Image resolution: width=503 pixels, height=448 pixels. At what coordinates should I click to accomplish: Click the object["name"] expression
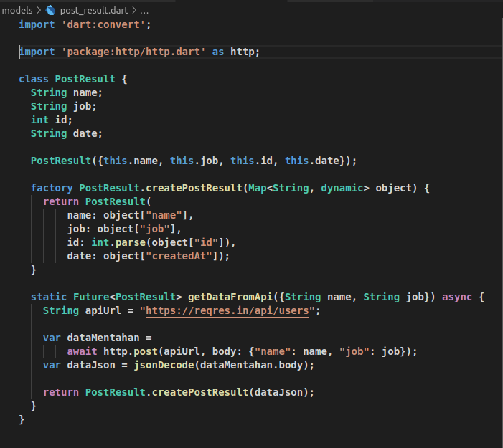pyautogui.click(x=146, y=215)
